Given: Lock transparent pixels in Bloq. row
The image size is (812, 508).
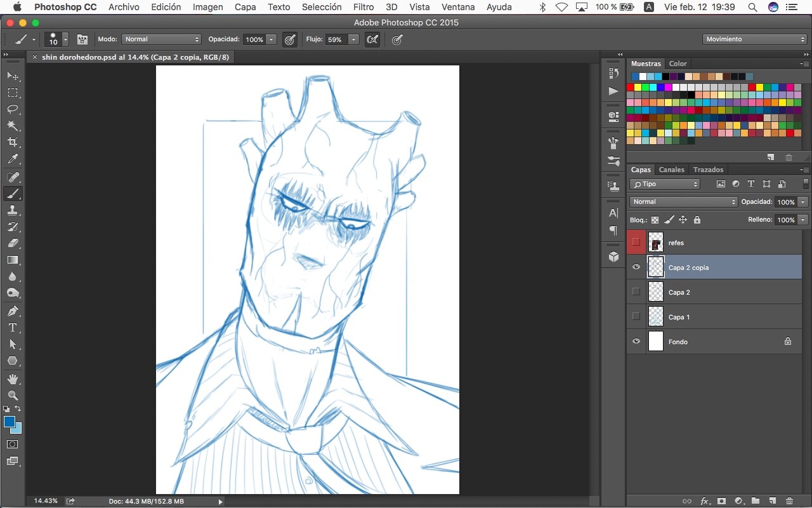Looking at the screenshot, I should [x=655, y=220].
